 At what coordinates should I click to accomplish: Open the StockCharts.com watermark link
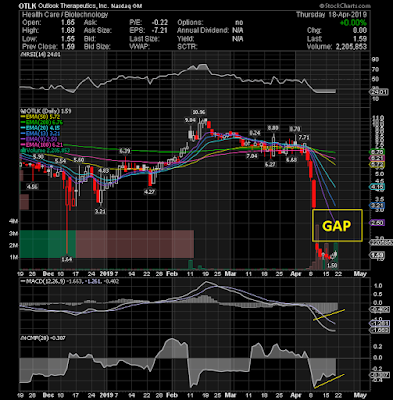(x=344, y=6)
